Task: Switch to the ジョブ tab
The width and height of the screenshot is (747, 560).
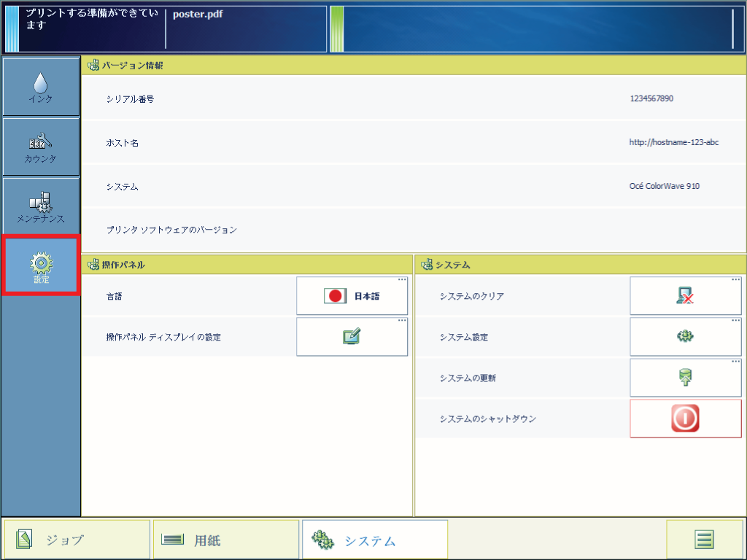Action: coord(77,540)
